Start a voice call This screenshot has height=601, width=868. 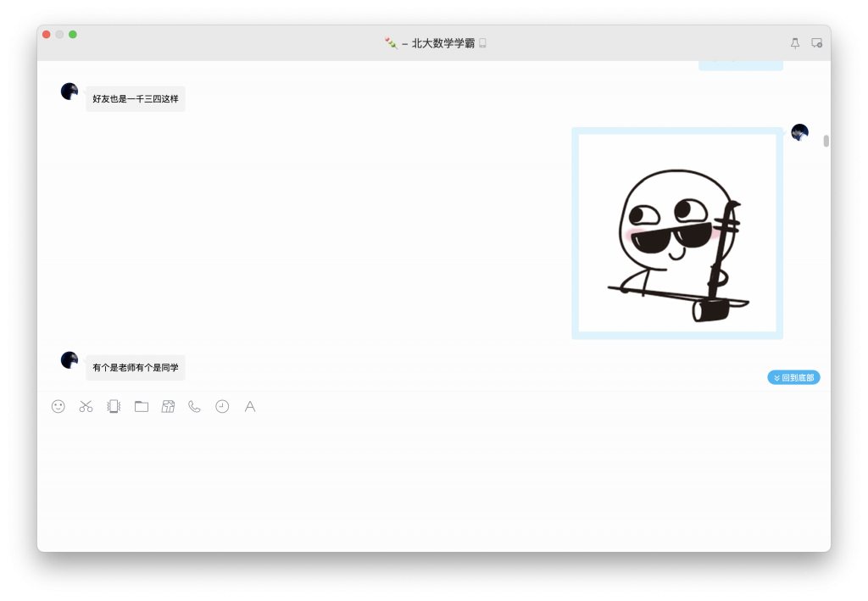(x=194, y=406)
